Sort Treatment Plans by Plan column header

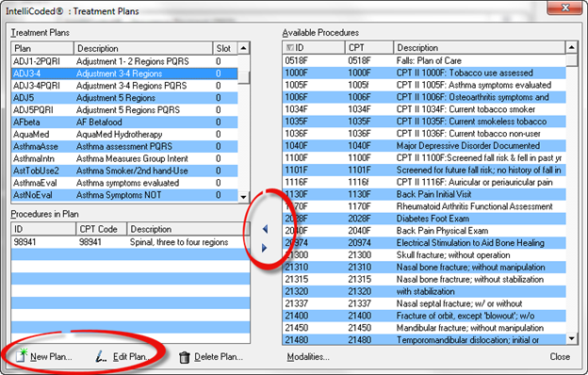point(42,48)
